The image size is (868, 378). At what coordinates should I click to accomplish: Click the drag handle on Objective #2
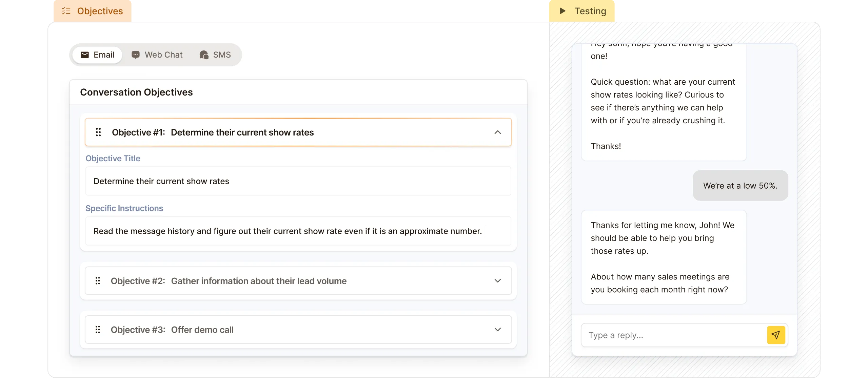point(98,280)
